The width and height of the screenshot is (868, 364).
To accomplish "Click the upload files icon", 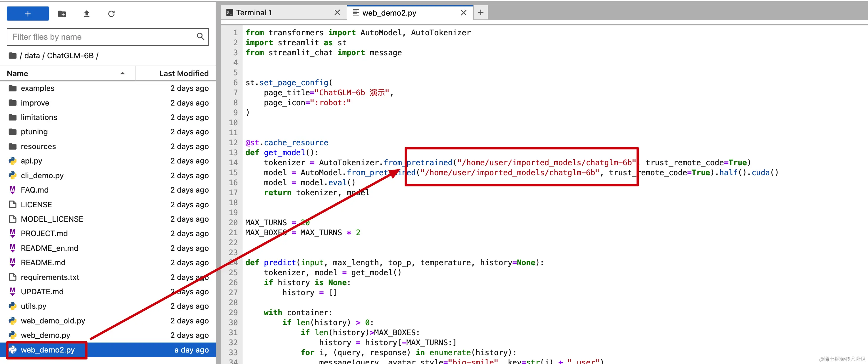I will (x=87, y=14).
